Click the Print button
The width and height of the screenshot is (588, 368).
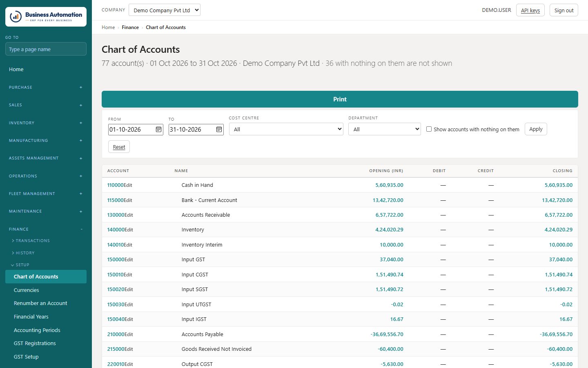coord(340,99)
